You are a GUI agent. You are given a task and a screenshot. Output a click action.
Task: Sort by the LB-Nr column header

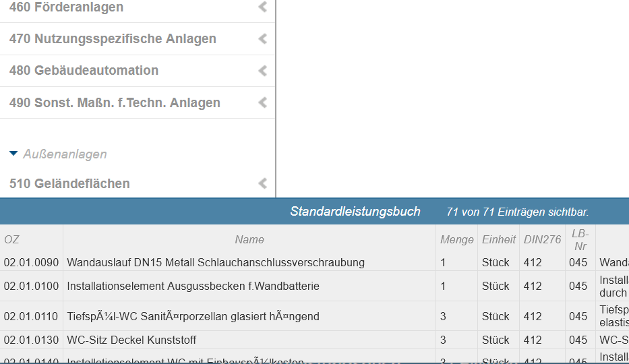point(580,240)
